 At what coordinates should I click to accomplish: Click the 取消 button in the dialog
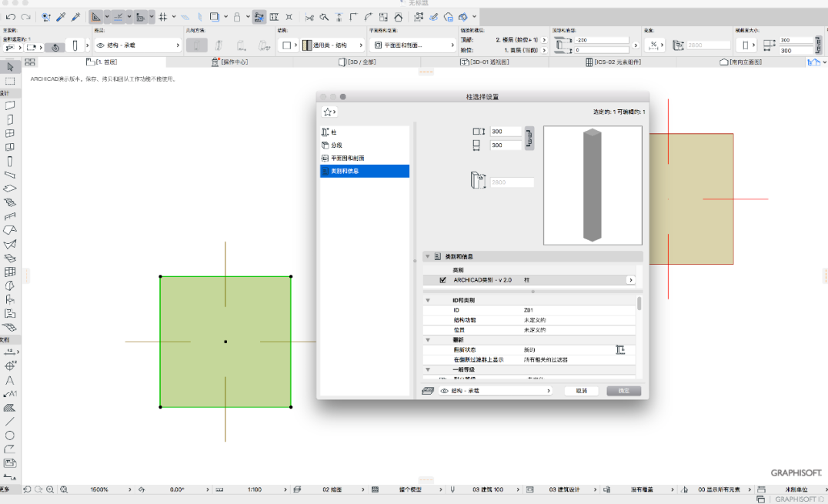[x=582, y=390]
